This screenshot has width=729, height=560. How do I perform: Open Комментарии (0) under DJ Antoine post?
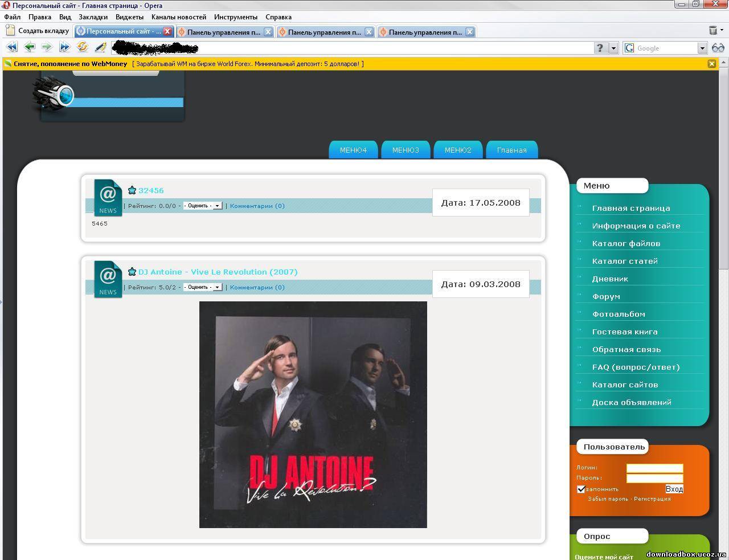[x=257, y=287]
